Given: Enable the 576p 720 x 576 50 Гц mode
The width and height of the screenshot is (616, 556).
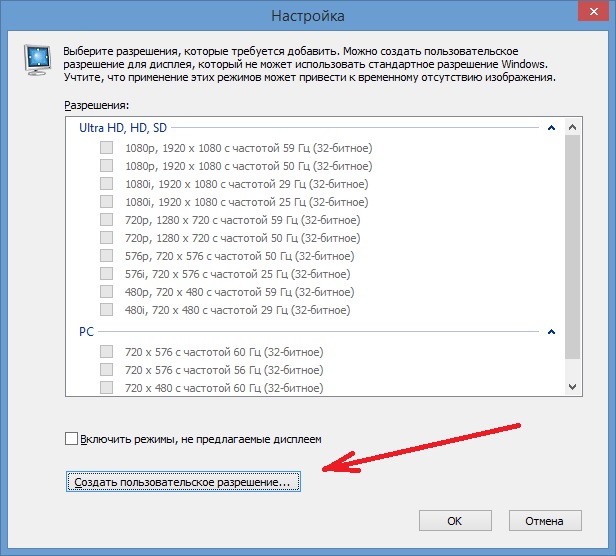Looking at the screenshot, I should (106, 256).
